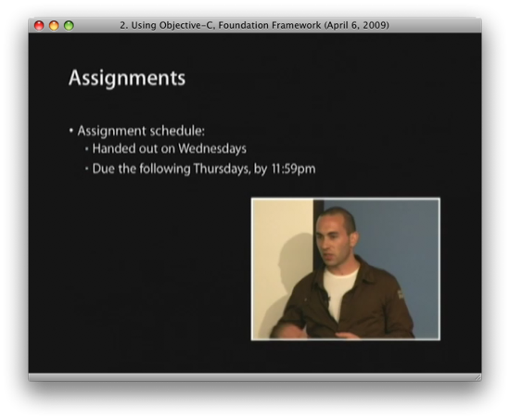This screenshot has height=420, width=510.
Task: Zoom window with the green button
Action: click(x=69, y=25)
